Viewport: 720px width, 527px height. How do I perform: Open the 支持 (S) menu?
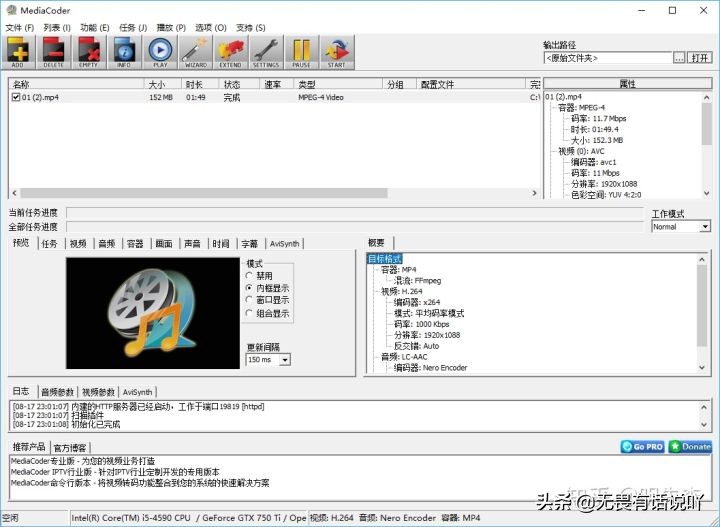251,28
